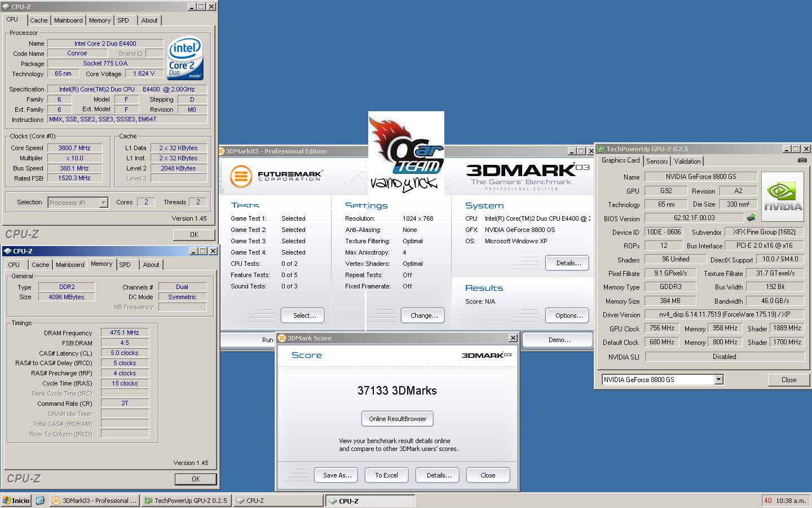This screenshot has width=812, height=508.
Task: Close the 3DMark Score dialog with X
Action: point(513,338)
